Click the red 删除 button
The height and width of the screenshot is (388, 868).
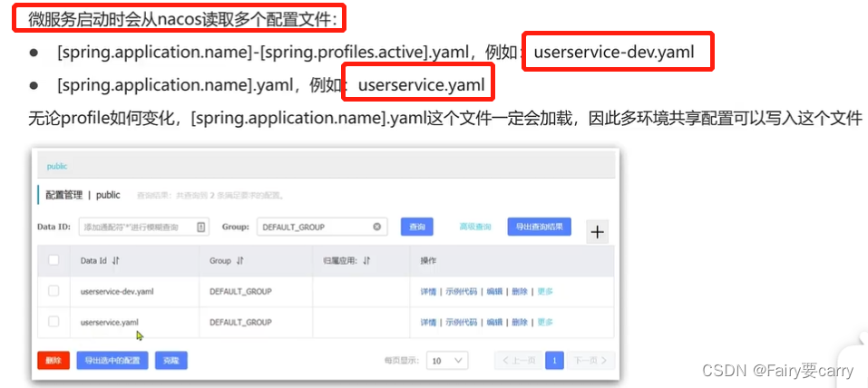(x=54, y=360)
